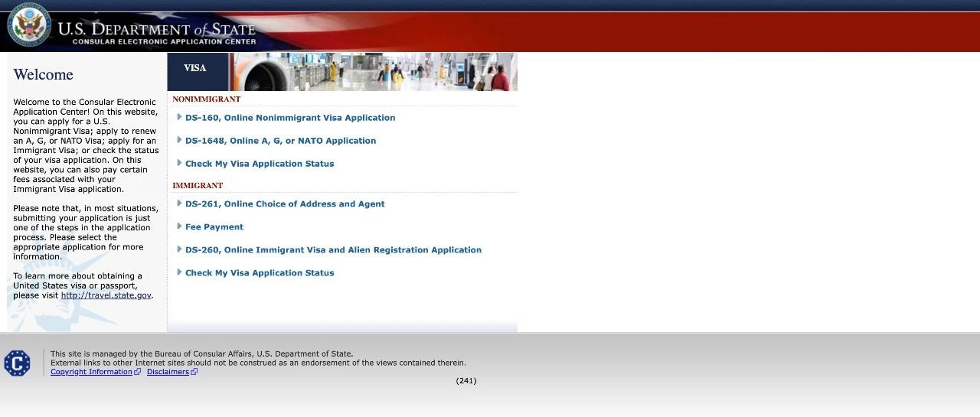
Task: Open the Fee Payment link
Action: click(x=214, y=227)
